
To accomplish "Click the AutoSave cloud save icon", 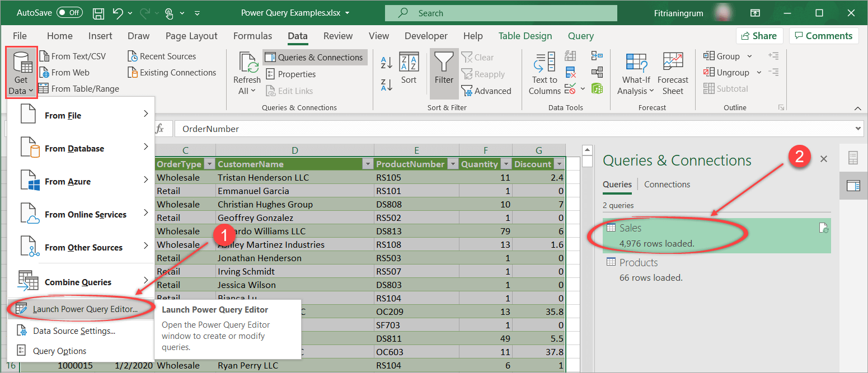I will pyautogui.click(x=98, y=13).
